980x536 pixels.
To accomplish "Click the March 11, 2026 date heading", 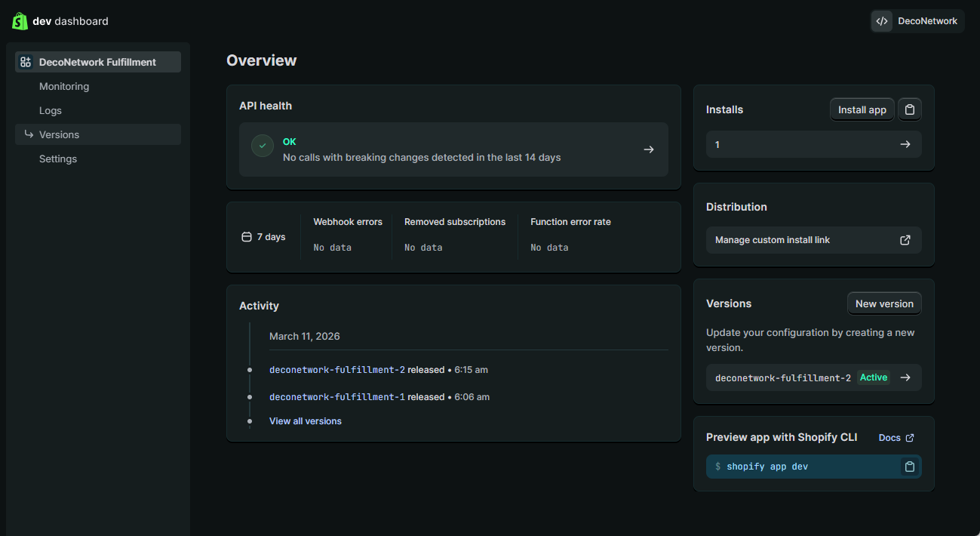I will click(305, 336).
